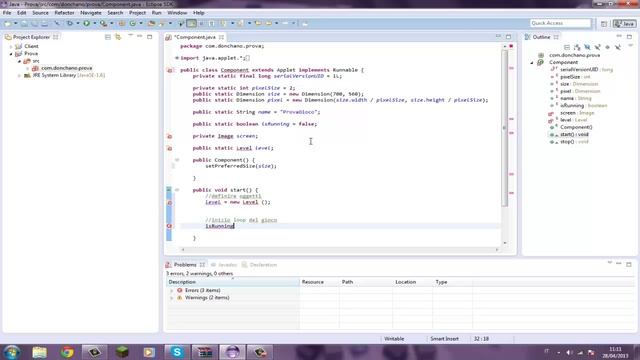The height and width of the screenshot is (360, 640).
Task: Open the Run button dropdown arrow
Action: (x=94, y=24)
